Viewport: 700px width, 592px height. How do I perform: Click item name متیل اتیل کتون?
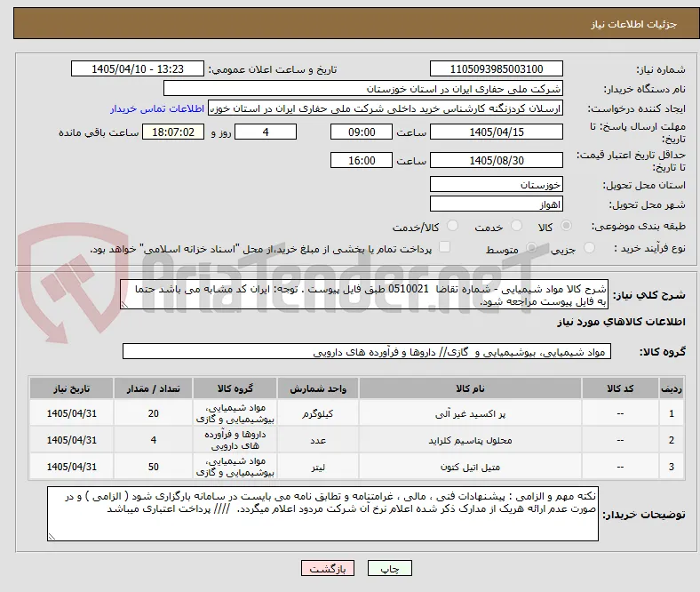(x=470, y=467)
